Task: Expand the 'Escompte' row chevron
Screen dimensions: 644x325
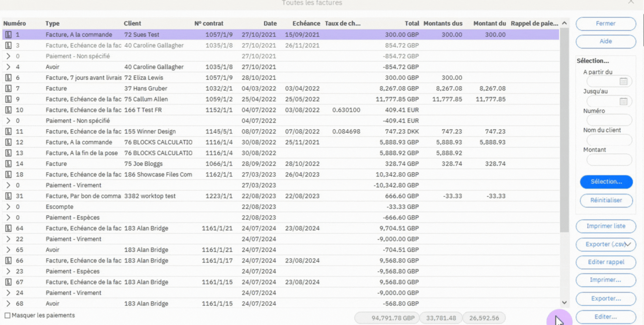Action: click(9, 206)
